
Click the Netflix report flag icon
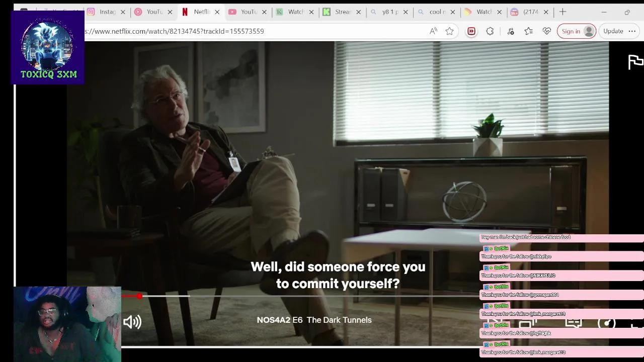pyautogui.click(x=635, y=62)
